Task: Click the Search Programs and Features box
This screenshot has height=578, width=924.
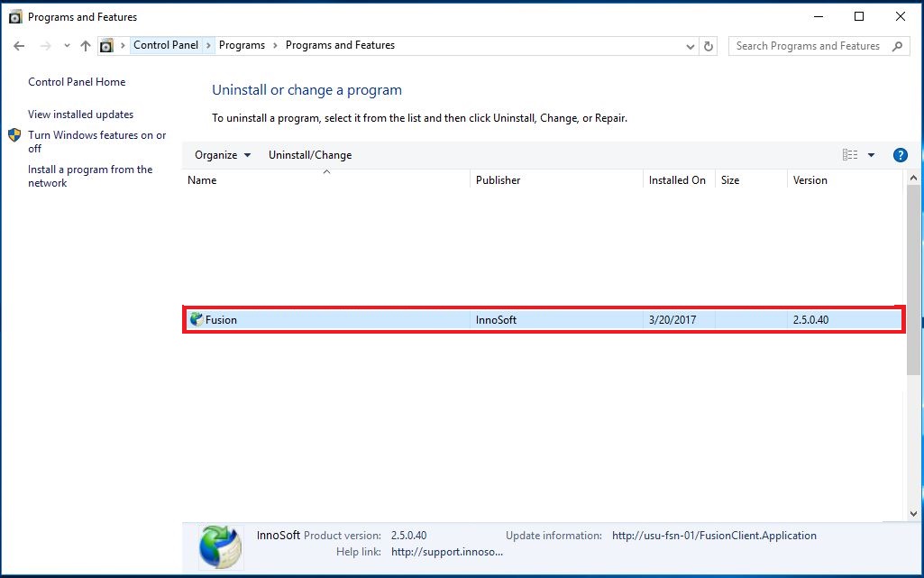Action: click(808, 46)
